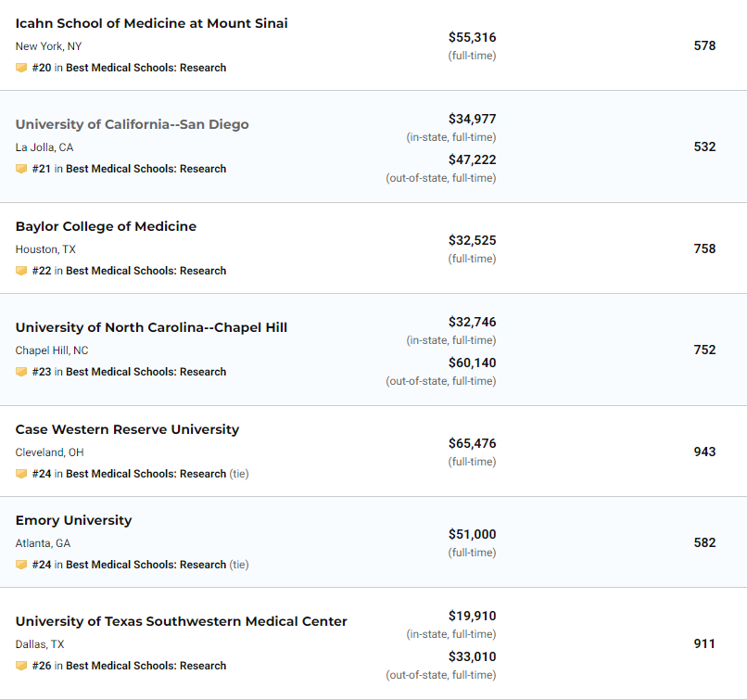Click the #22 rank number
Image resolution: width=747 pixels, height=700 pixels.
click(x=42, y=271)
